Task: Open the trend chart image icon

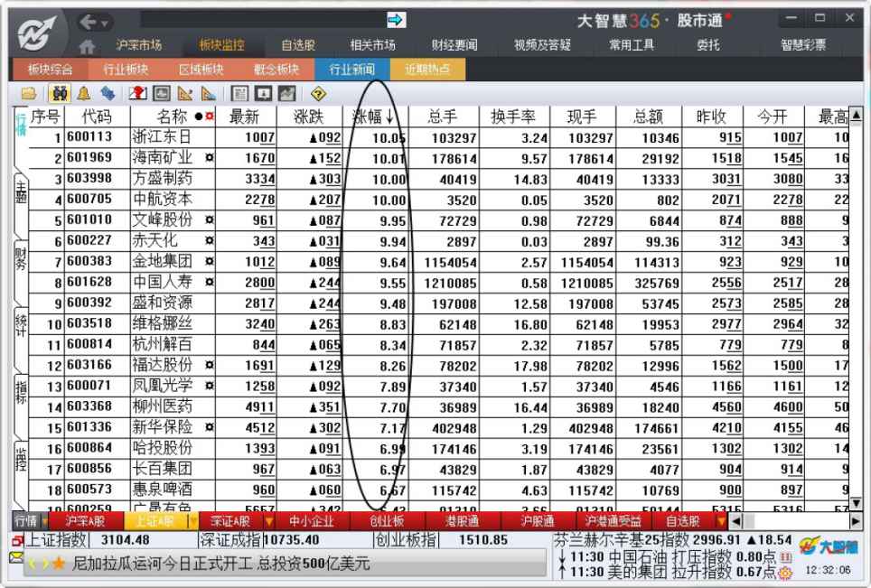Action: click(x=286, y=93)
